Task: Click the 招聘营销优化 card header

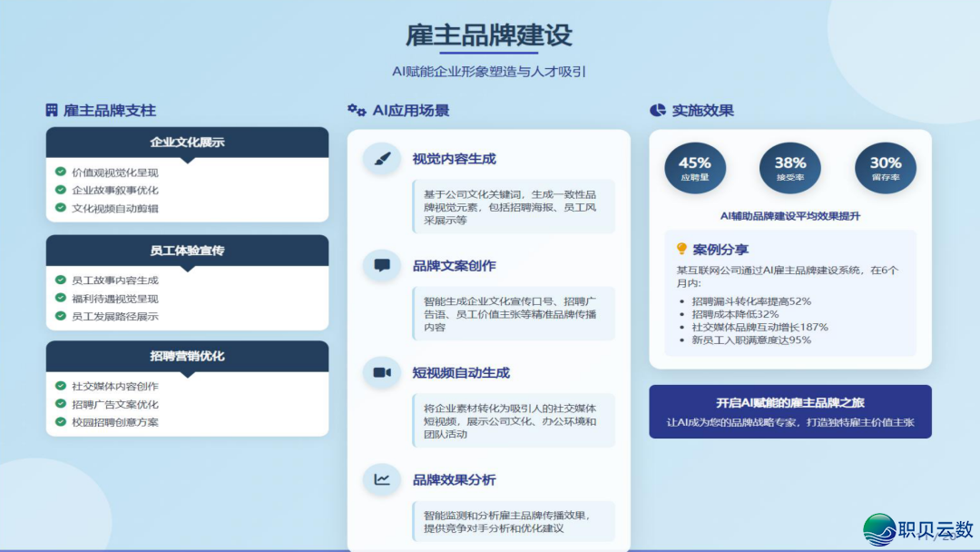Action: pyautogui.click(x=188, y=356)
